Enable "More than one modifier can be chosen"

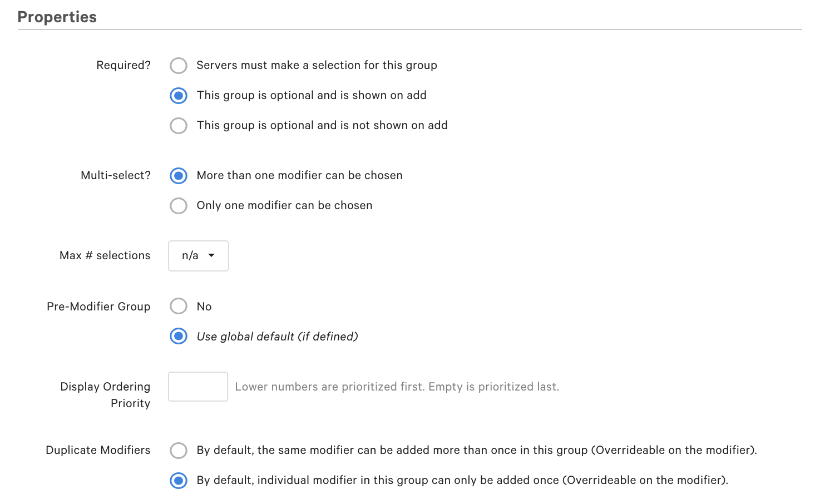tap(178, 175)
